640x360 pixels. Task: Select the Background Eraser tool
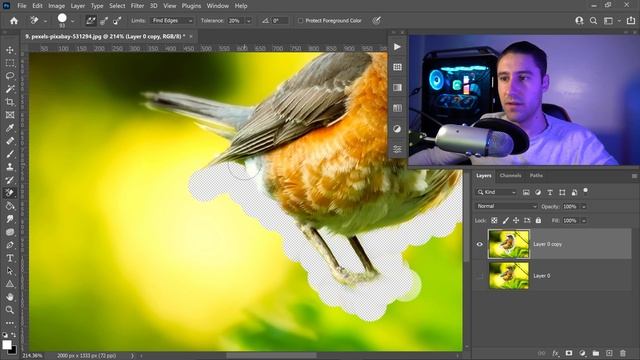(10, 193)
